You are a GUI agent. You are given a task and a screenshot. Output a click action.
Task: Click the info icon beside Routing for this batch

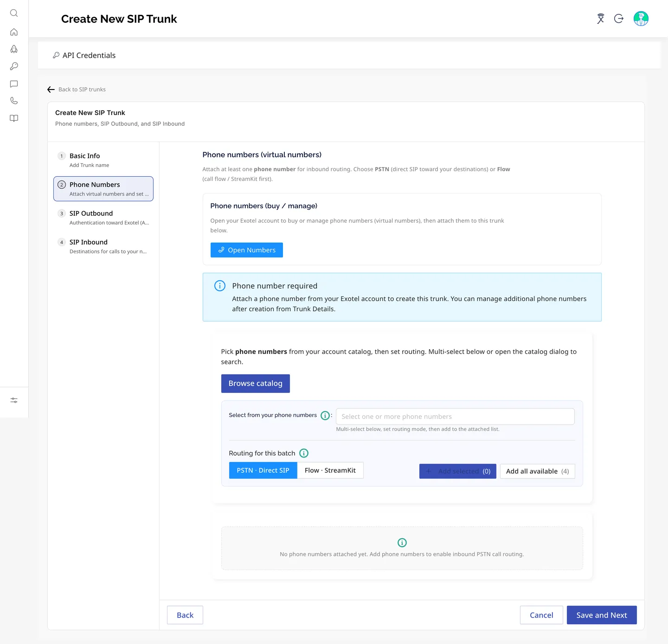click(304, 453)
